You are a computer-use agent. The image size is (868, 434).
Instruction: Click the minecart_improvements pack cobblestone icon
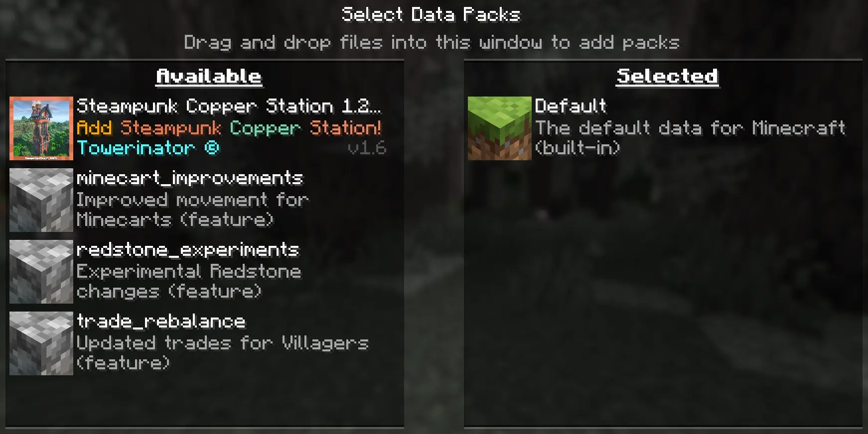41,200
